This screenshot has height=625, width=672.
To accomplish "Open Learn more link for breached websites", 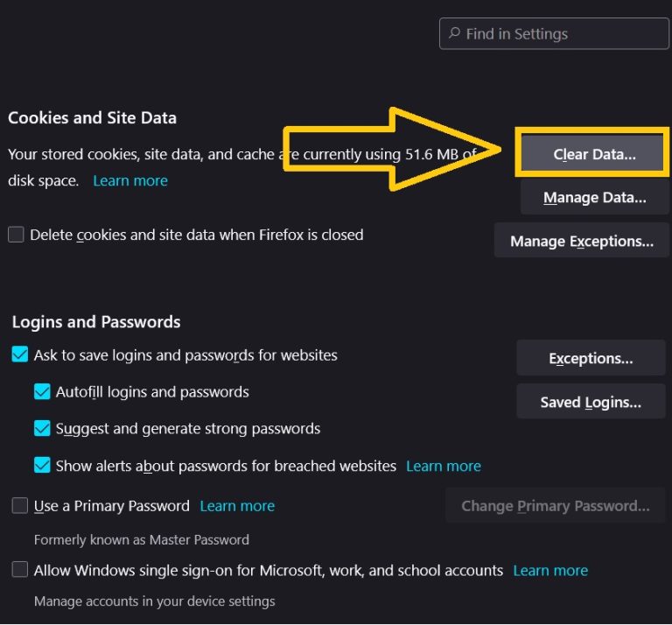I will pyautogui.click(x=444, y=466).
